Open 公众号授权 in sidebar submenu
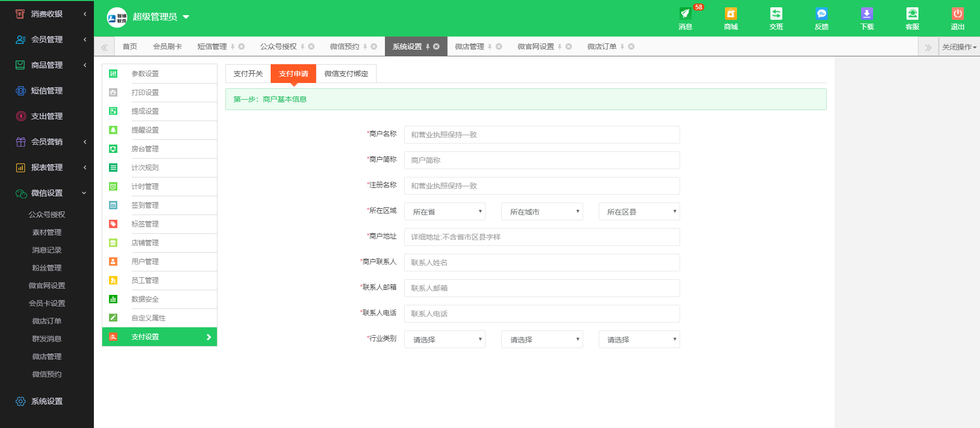The width and height of the screenshot is (980, 428). [47, 215]
